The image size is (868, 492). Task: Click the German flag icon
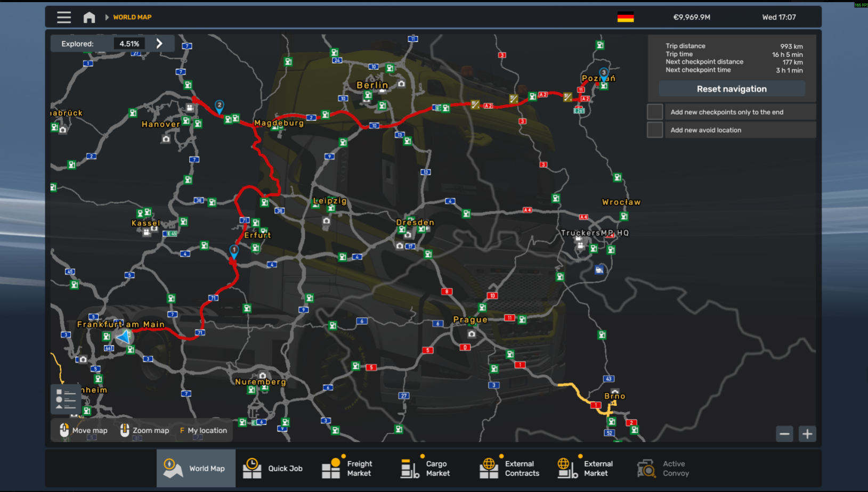(625, 17)
